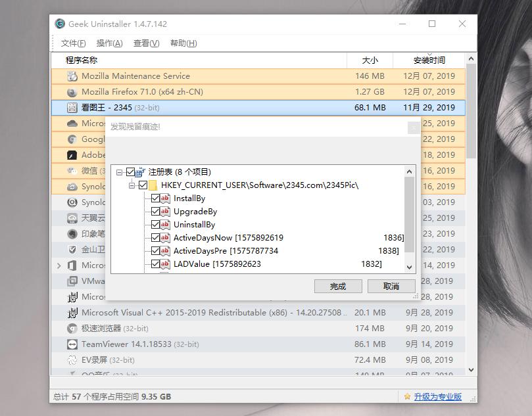Click the registry icon beside 注册表

pyautogui.click(x=140, y=172)
